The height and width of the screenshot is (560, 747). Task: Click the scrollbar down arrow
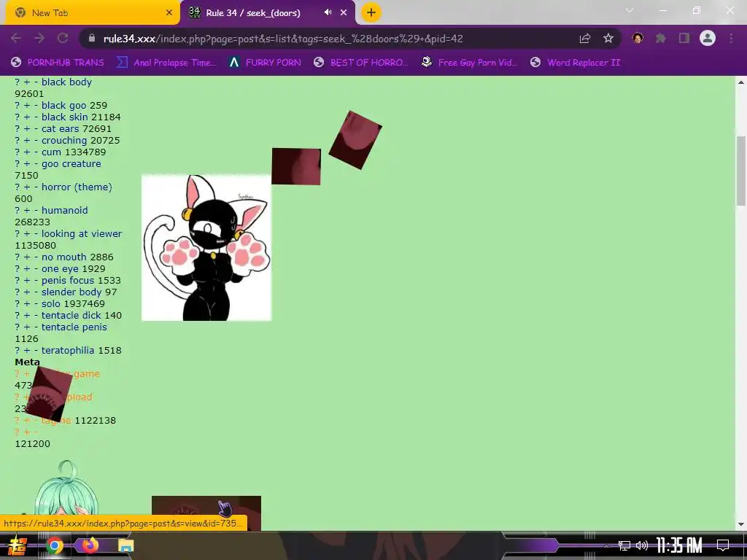click(x=741, y=524)
